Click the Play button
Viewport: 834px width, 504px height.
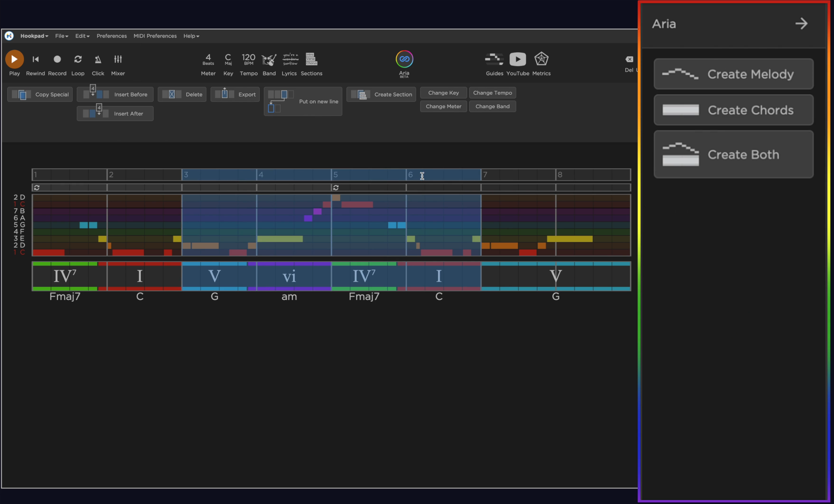coord(14,59)
